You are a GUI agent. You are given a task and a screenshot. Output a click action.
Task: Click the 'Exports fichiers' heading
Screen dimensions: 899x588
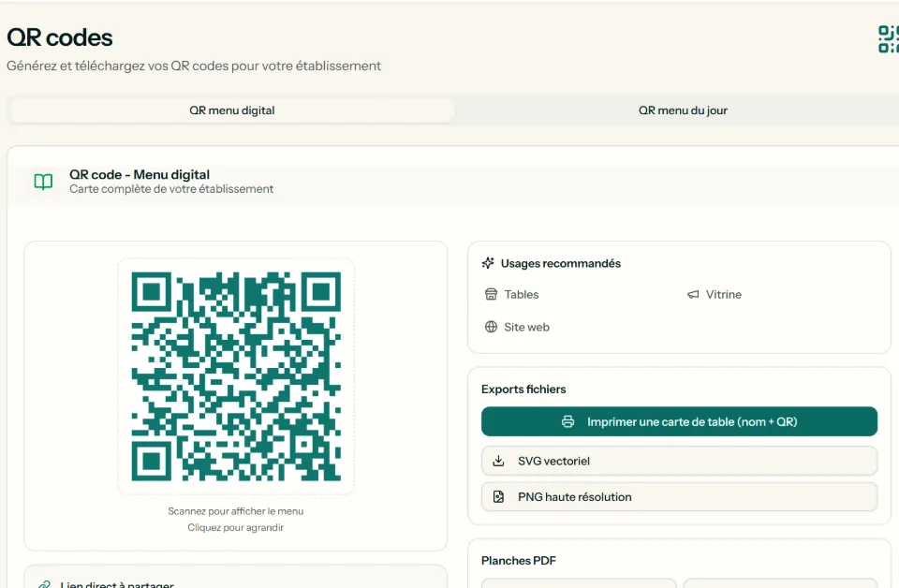pyautogui.click(x=523, y=390)
